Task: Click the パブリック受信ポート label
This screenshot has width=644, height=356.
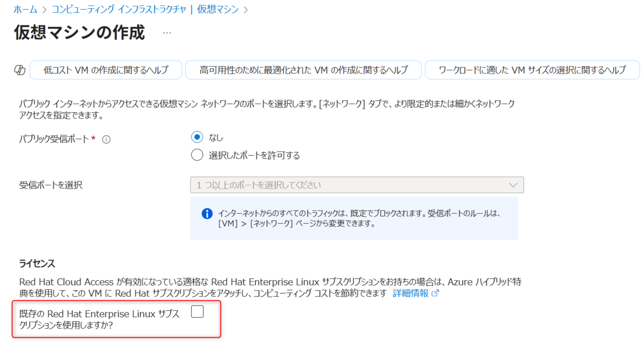Action: click(x=55, y=139)
